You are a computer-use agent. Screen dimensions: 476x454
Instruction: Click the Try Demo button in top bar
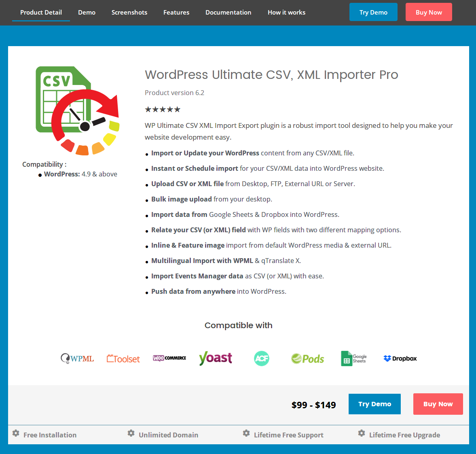[x=373, y=12]
